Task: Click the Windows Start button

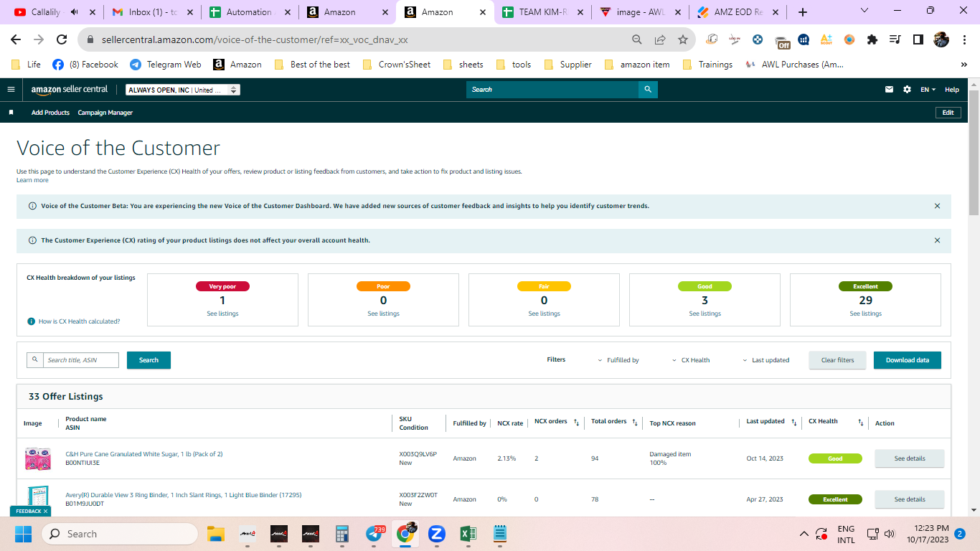Action: click(x=22, y=534)
